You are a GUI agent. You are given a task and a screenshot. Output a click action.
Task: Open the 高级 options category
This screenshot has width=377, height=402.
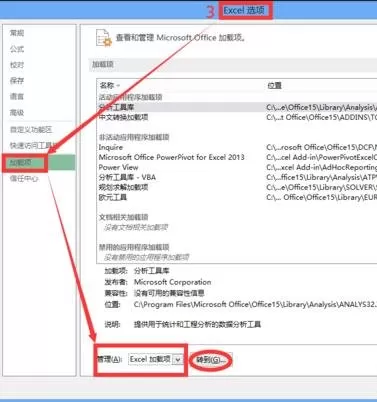[17, 112]
